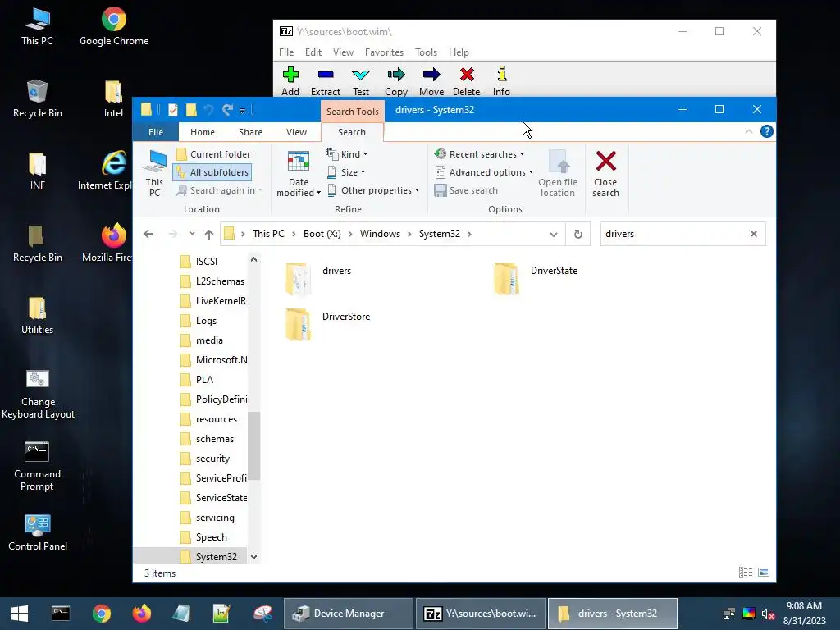This screenshot has width=840, height=630.
Task: Switch to Large icons view in status bar
Action: (x=764, y=573)
